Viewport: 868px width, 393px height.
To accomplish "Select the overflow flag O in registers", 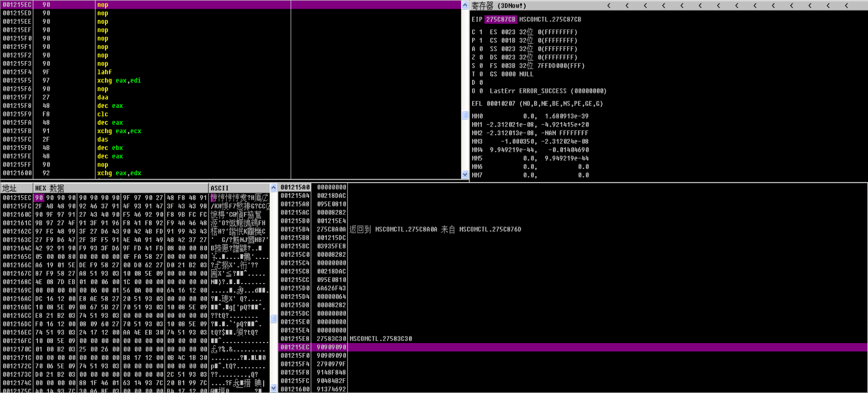I will click(477, 91).
